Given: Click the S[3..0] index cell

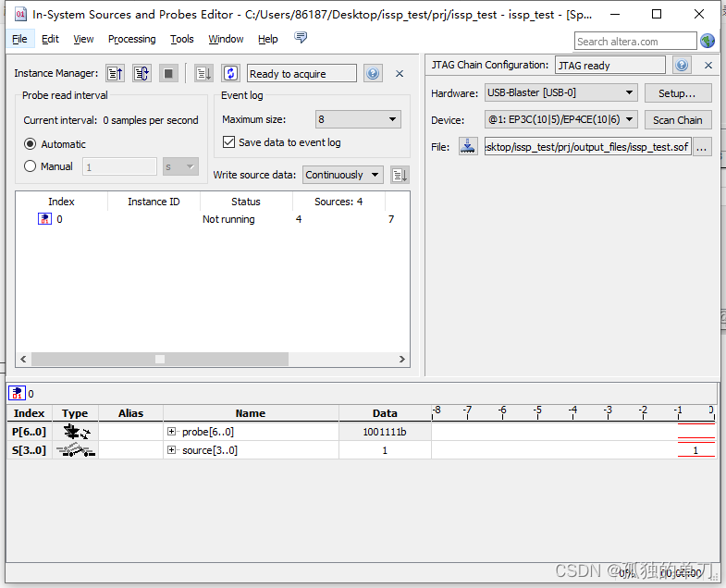Looking at the screenshot, I should (x=29, y=450).
